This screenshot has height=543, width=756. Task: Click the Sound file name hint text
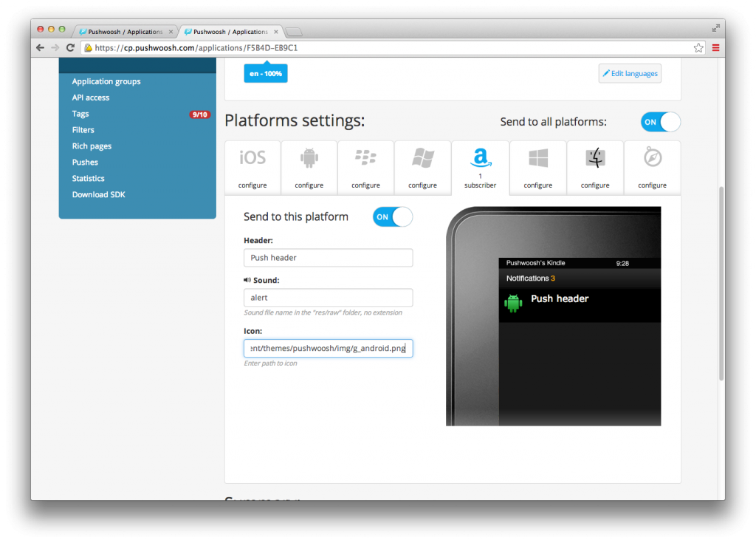coord(323,313)
